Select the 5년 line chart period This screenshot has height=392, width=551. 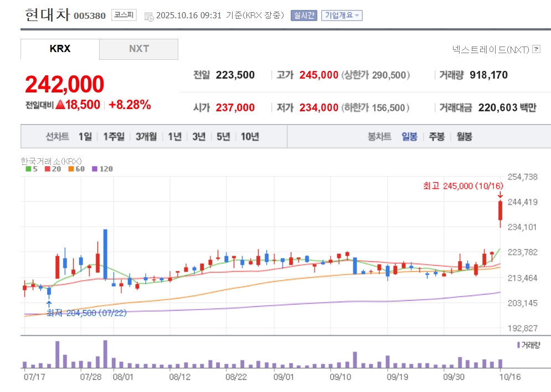point(223,136)
